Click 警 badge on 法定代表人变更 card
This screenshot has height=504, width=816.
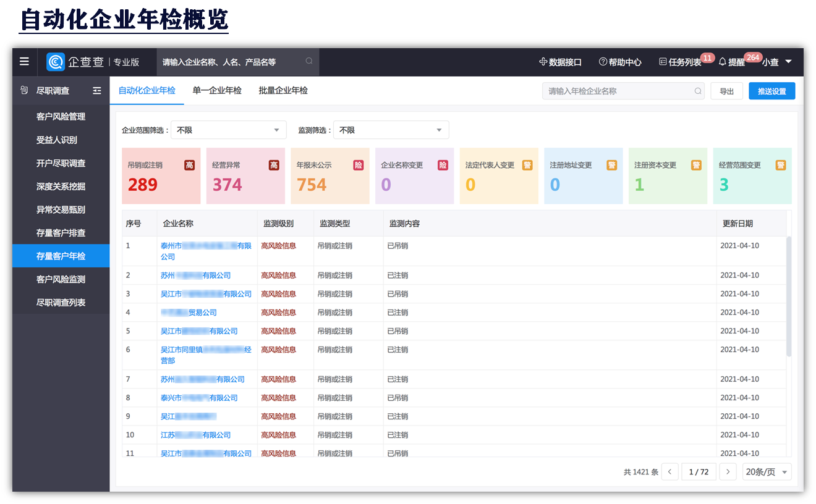point(527,165)
